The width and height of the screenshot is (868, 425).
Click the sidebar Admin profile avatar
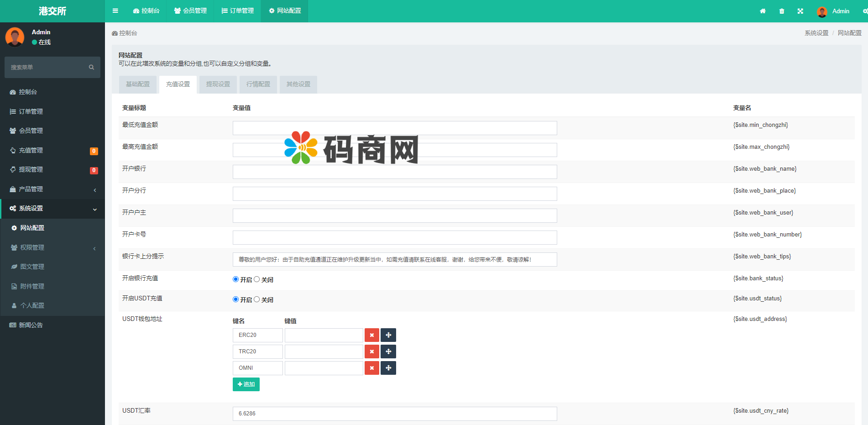pyautogui.click(x=15, y=37)
